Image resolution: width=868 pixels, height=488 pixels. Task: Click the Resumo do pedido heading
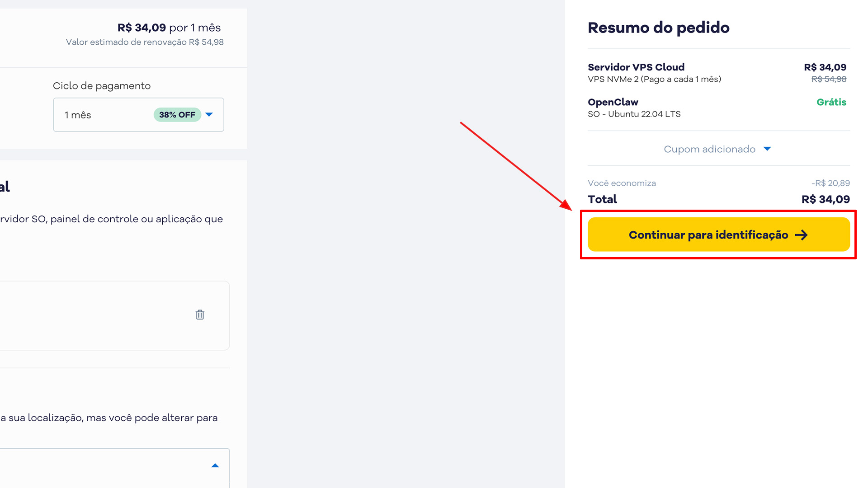(x=658, y=27)
